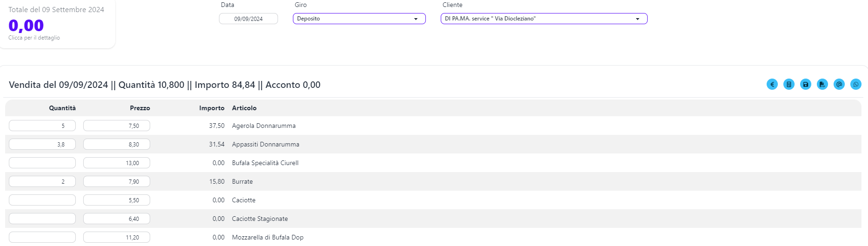Export the sale as PDF

pyautogui.click(x=822, y=84)
